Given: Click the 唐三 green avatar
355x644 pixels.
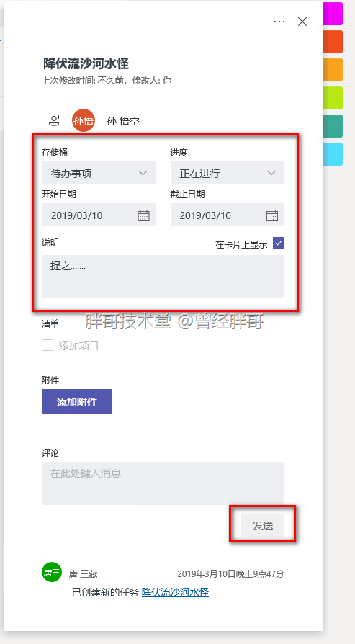Looking at the screenshot, I should click(x=52, y=573).
